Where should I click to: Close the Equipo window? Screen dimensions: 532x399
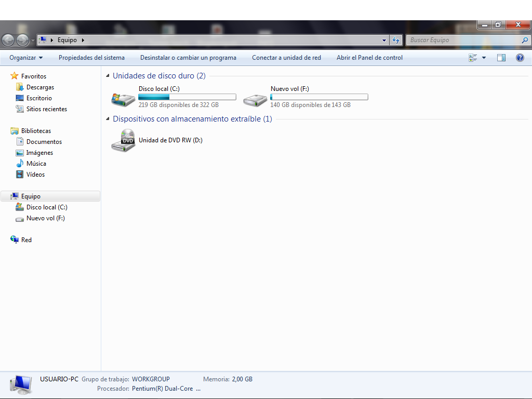tap(518, 25)
